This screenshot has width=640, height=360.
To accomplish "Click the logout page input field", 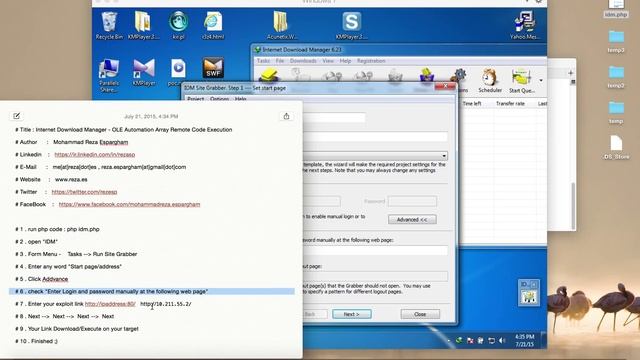I will (375, 276).
